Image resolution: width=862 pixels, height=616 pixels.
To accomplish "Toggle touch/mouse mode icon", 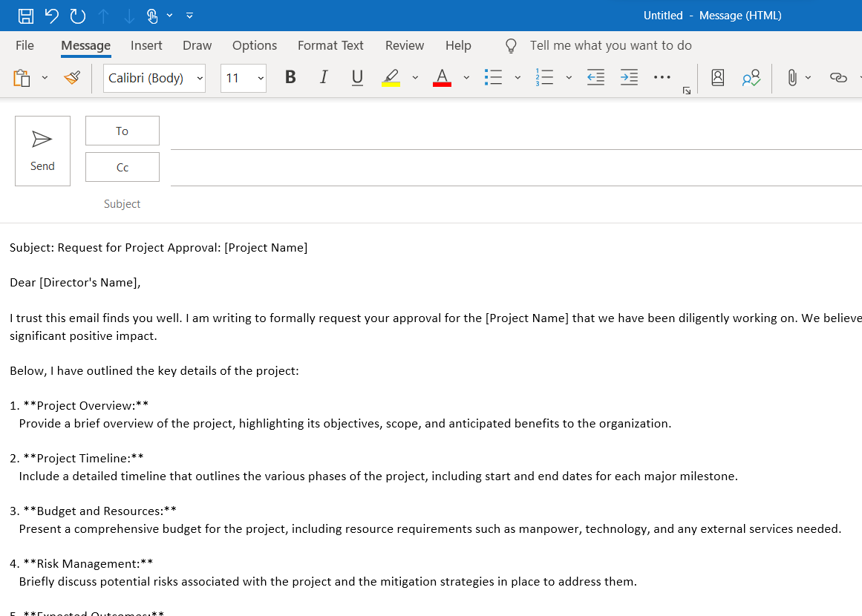I will [x=152, y=16].
